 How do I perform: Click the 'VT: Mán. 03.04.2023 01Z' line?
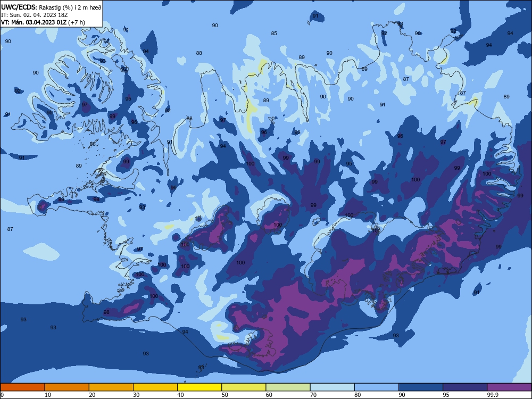[34, 22]
